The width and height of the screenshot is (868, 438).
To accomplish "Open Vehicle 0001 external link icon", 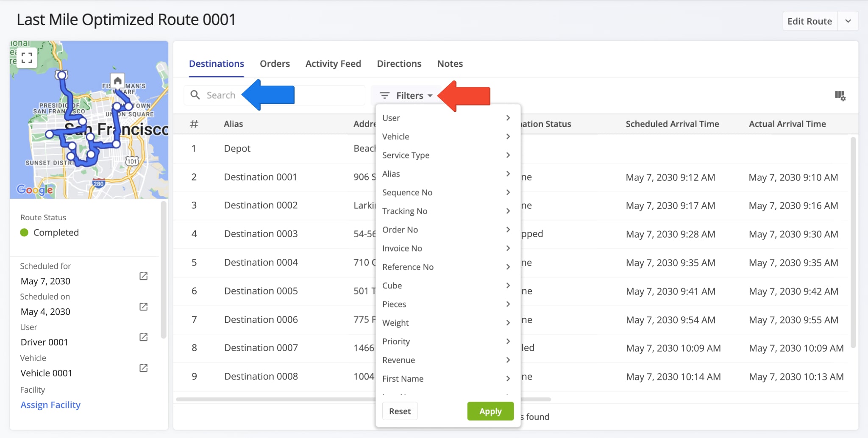I will point(143,368).
